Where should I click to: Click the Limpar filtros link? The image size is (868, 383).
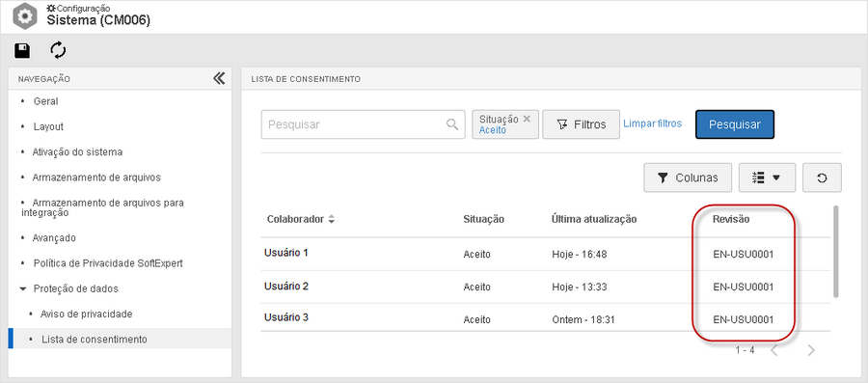click(652, 123)
